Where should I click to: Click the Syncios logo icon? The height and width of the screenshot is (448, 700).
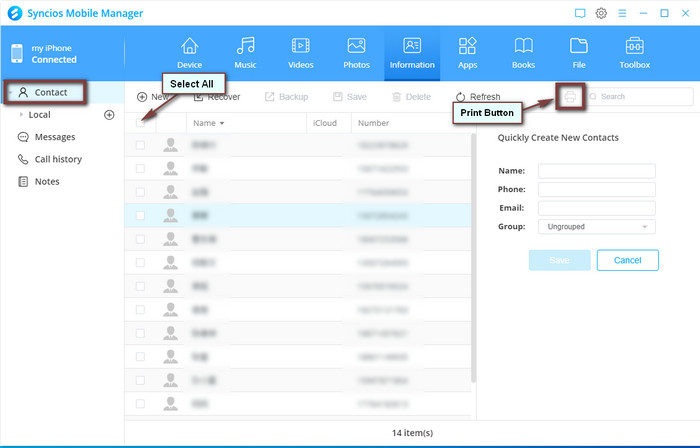click(x=15, y=13)
